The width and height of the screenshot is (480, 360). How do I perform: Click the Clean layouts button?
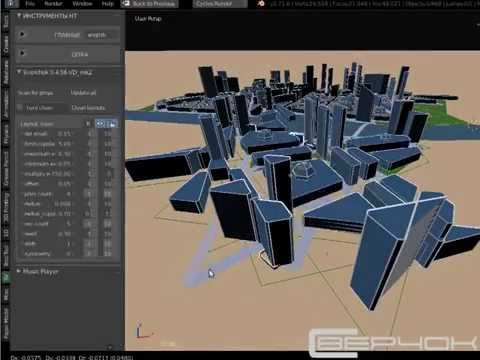coord(88,108)
